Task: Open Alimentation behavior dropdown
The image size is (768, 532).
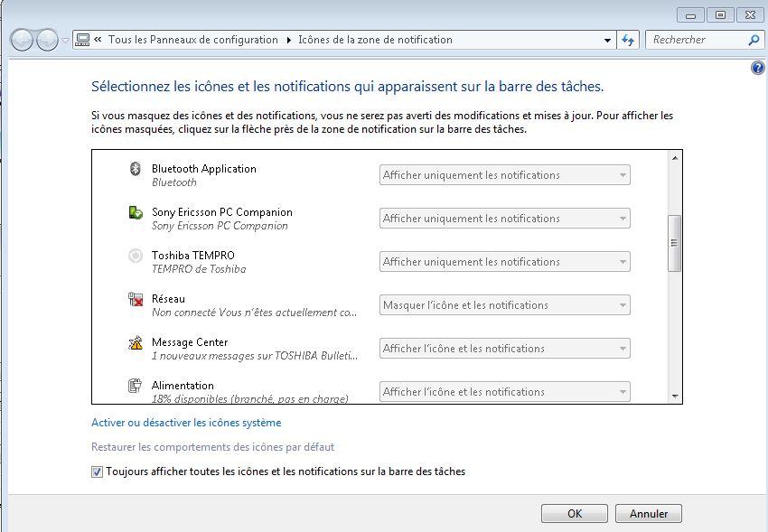Action: pyautogui.click(x=504, y=391)
